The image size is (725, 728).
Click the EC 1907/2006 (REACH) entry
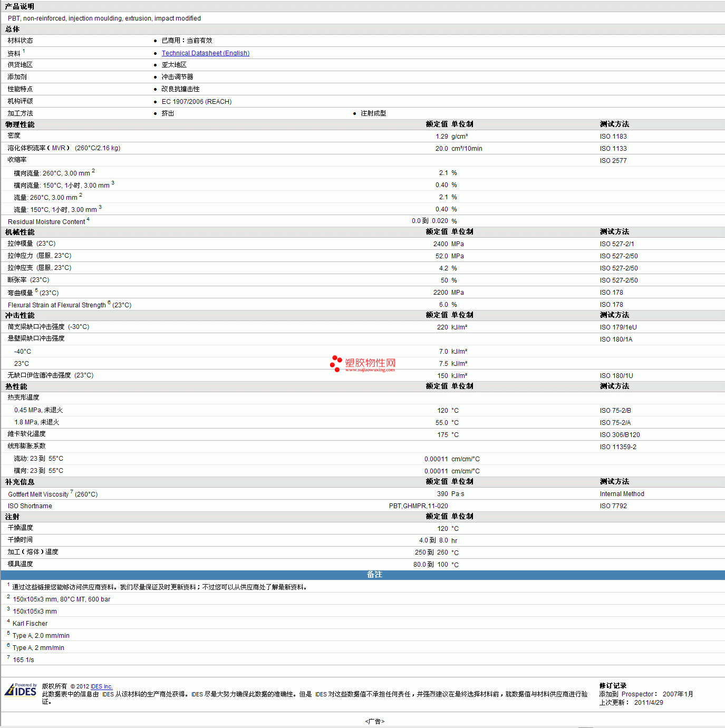point(196,102)
